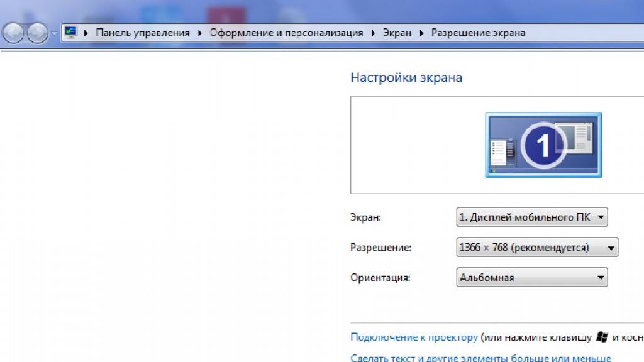Image resolution: width=644 pixels, height=362 pixels.
Task: Open Сделать текст и другие элементы link
Action: (480, 358)
